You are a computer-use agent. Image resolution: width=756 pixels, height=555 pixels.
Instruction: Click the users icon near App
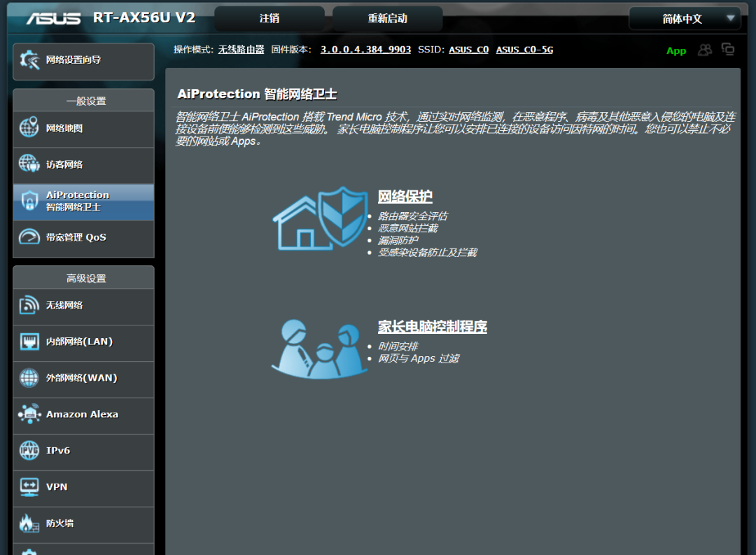705,50
